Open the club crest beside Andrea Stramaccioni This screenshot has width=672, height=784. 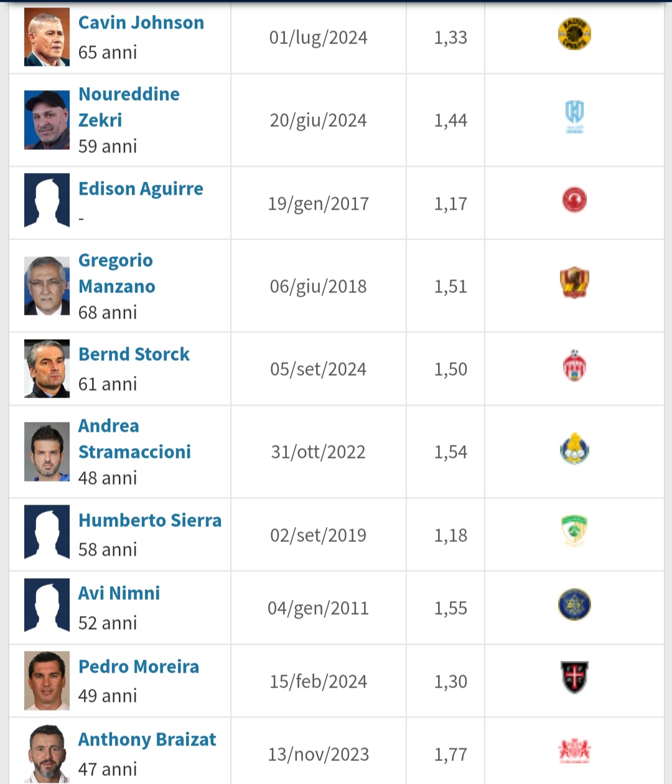(574, 449)
